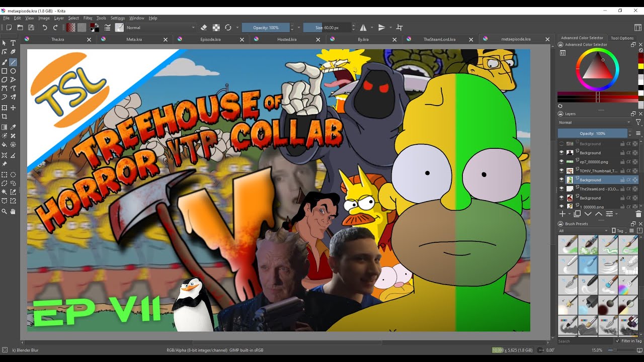Open the File menu
This screenshot has height=362, width=644.
(7, 18)
